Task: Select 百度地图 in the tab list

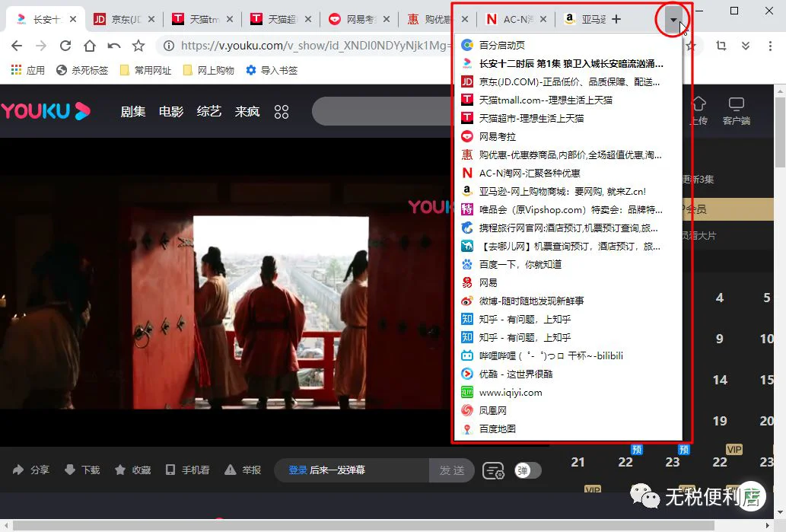Action: click(568, 428)
